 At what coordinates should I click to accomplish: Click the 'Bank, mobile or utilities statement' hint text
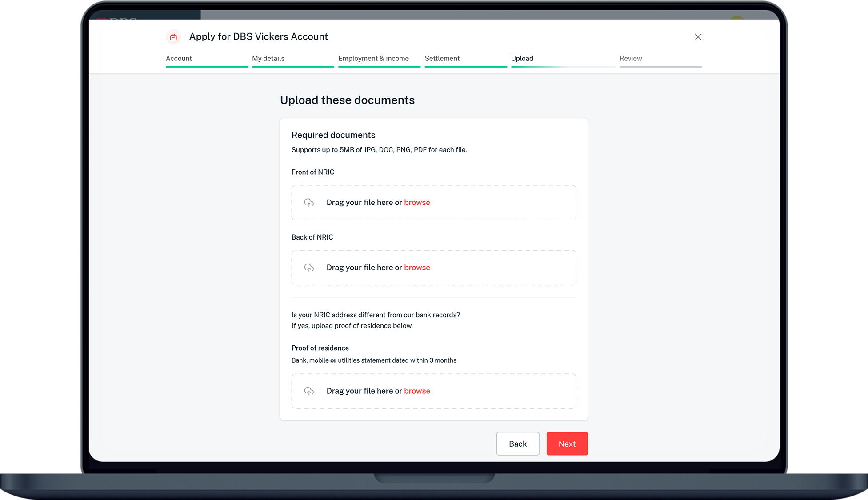(x=374, y=360)
